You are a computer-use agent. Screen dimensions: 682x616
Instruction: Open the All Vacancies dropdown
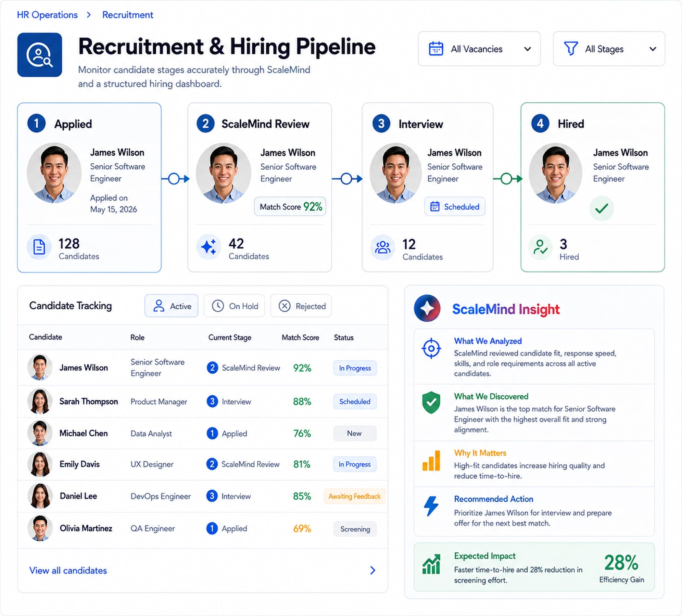[x=479, y=49]
